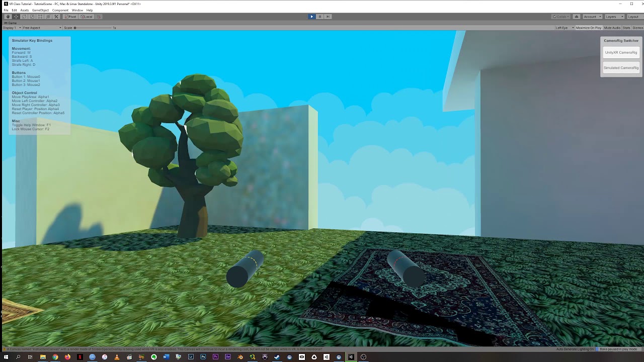Viewport: 644px width, 362px height.
Task: Switch to the Simulated CameraRig
Action: pyautogui.click(x=621, y=68)
